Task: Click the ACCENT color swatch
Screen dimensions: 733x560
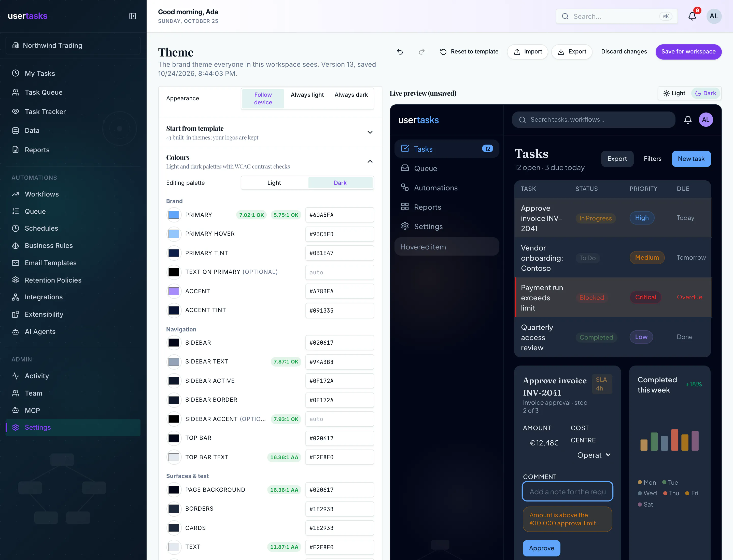Action: click(x=174, y=291)
